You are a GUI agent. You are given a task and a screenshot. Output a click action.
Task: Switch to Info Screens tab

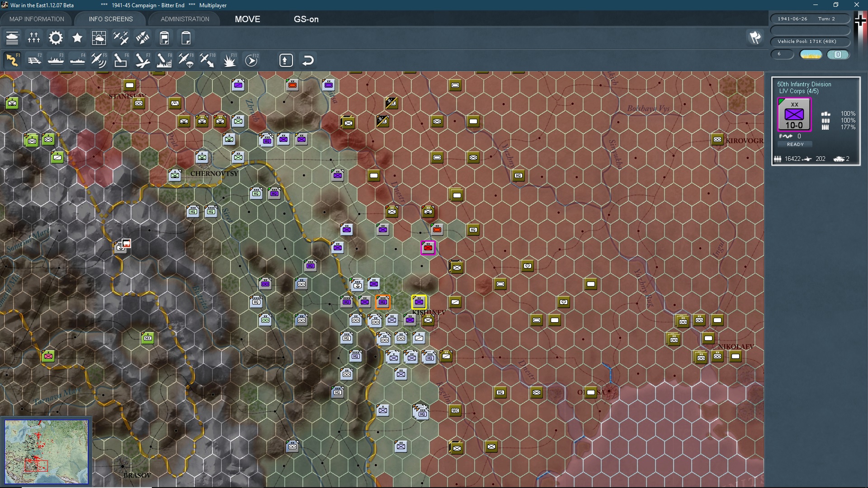(111, 19)
